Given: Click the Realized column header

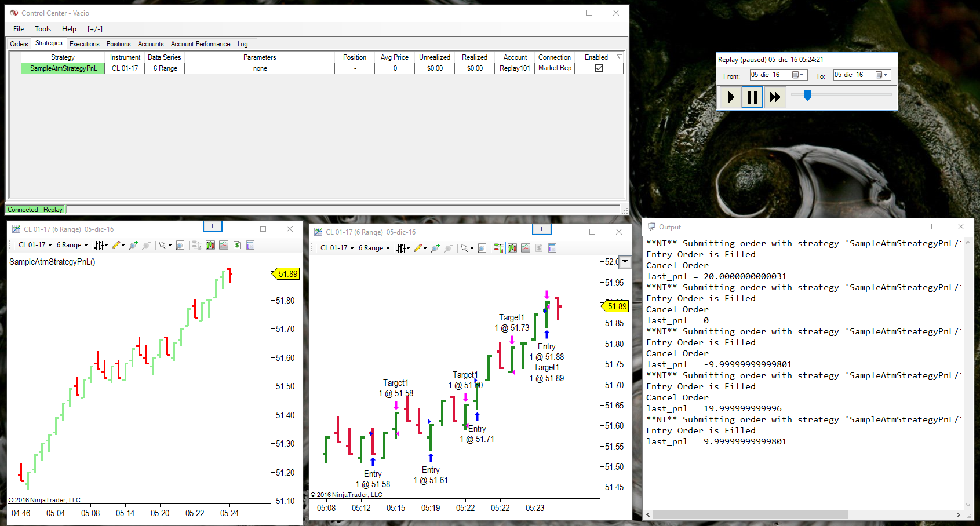Looking at the screenshot, I should tap(475, 57).
